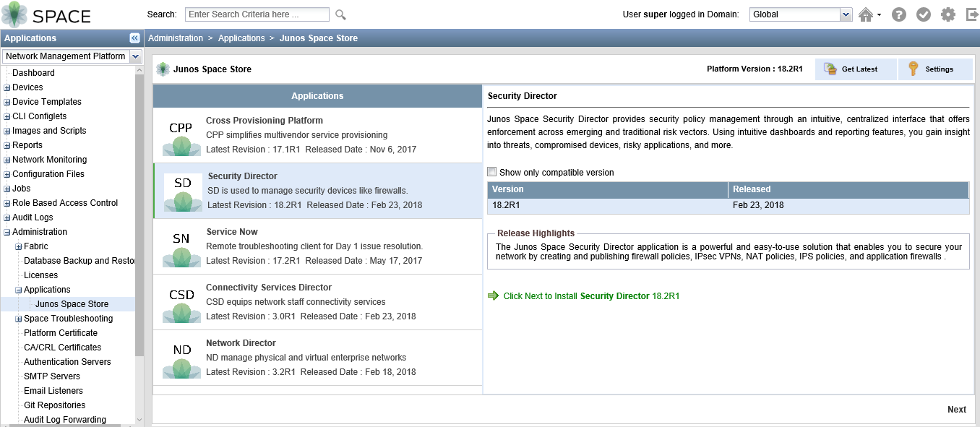Screen dimensions: 980x427
Task: Expand the Space Troubleshooting tree node
Action: coord(19,319)
